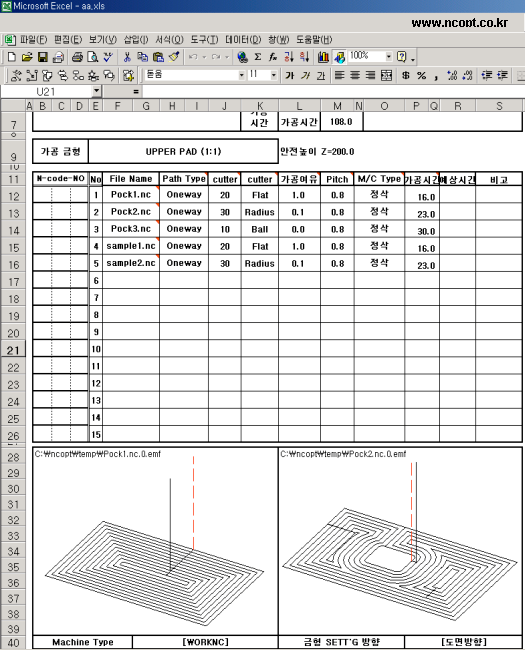Expand the font size dropdown
Viewport: 525px width, 651px height.
click(x=273, y=76)
